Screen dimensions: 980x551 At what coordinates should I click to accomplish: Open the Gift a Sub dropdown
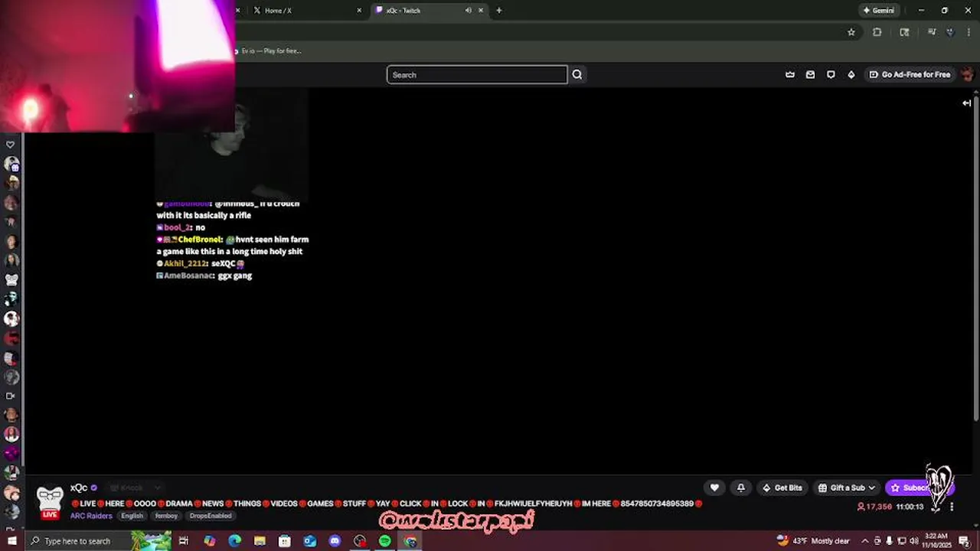click(x=846, y=487)
